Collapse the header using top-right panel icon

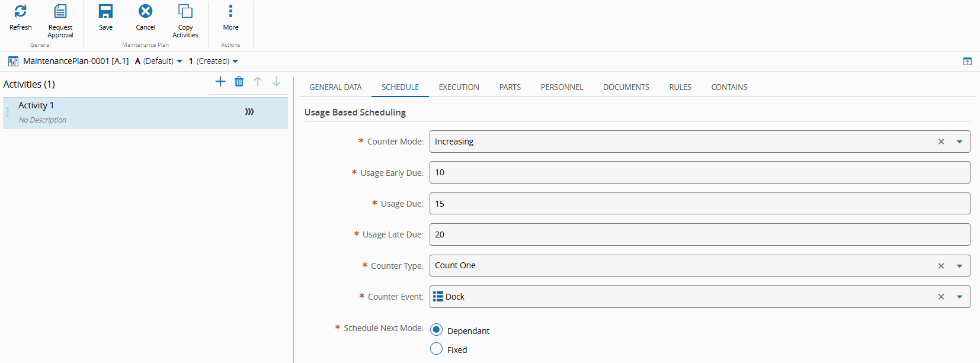click(x=967, y=61)
